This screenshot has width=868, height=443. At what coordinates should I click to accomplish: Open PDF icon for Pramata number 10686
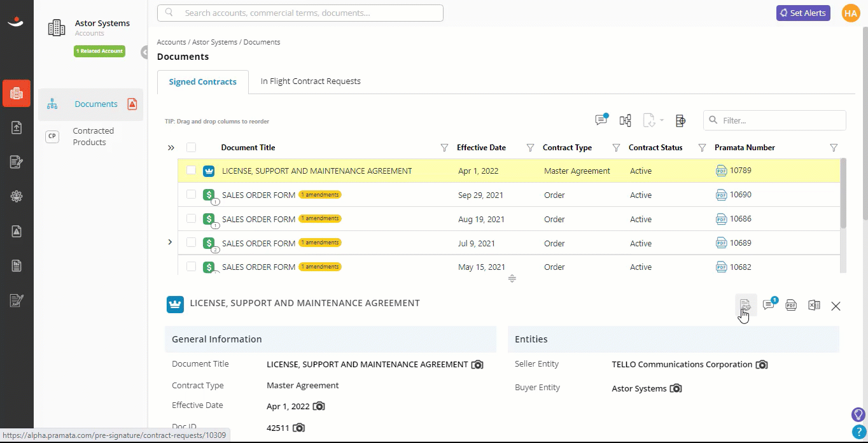pyautogui.click(x=721, y=219)
